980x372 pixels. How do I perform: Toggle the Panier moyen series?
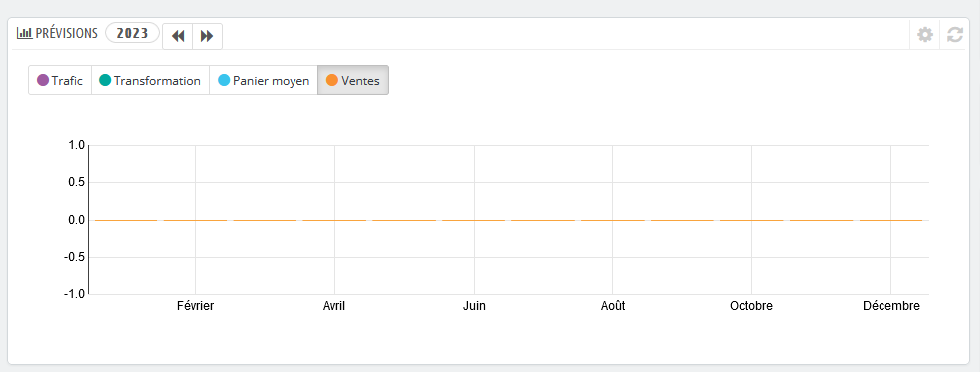pyautogui.click(x=264, y=80)
